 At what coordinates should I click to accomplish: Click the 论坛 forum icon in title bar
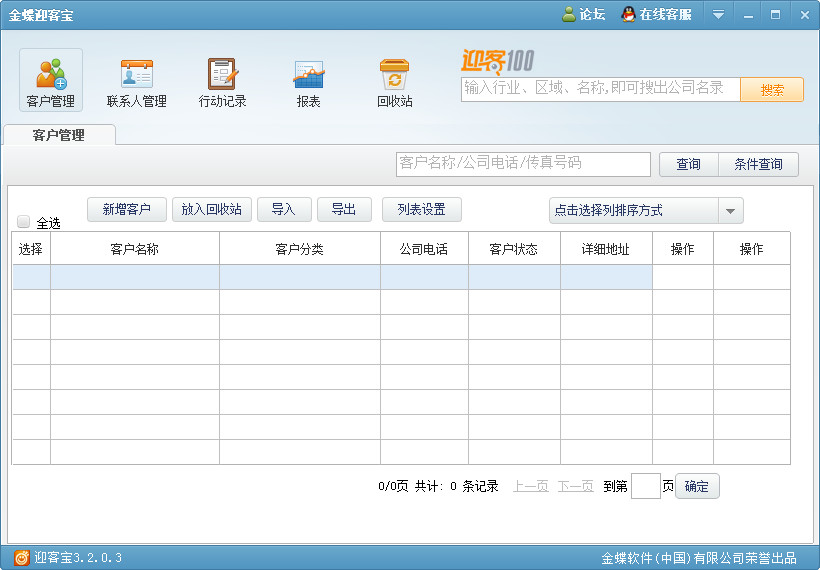[569, 15]
